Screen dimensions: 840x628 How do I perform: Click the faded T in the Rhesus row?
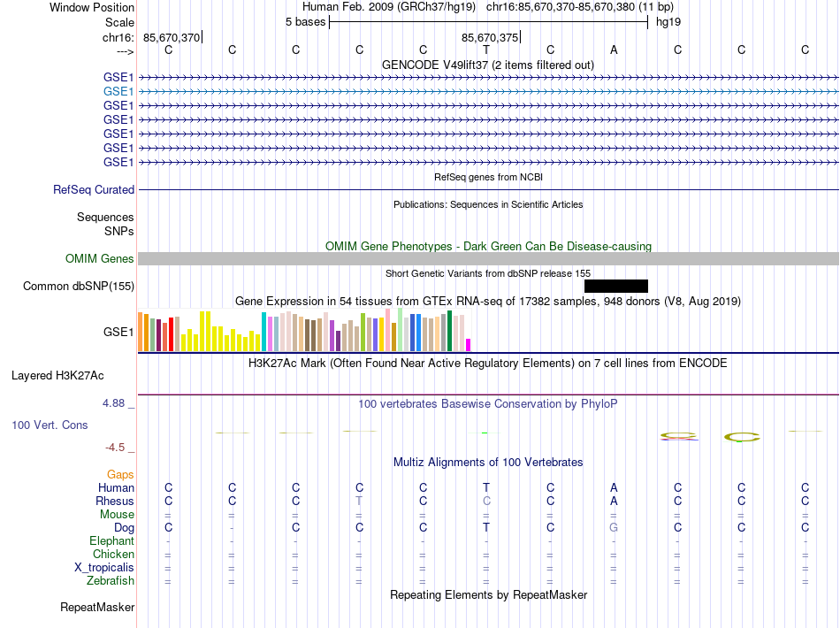pyautogui.click(x=359, y=501)
